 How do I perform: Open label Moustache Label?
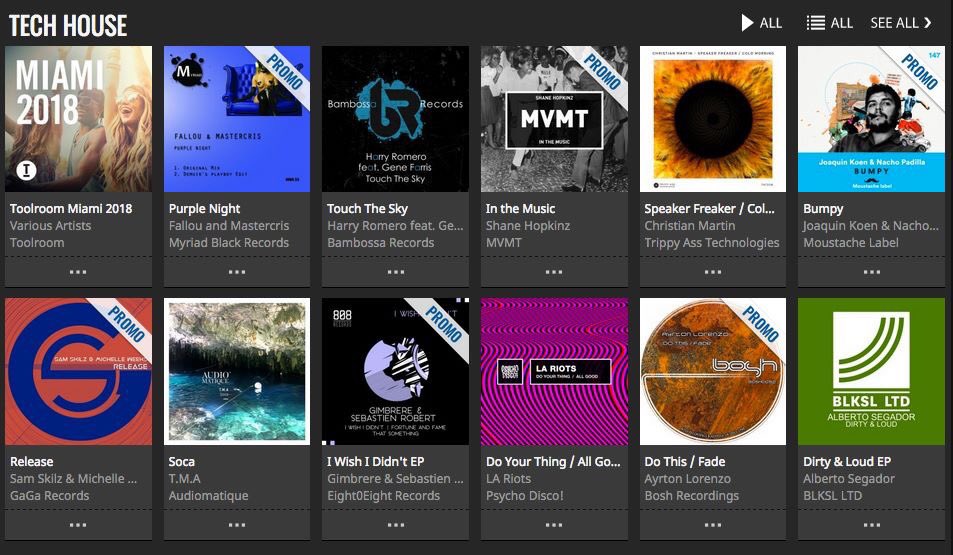click(x=851, y=243)
